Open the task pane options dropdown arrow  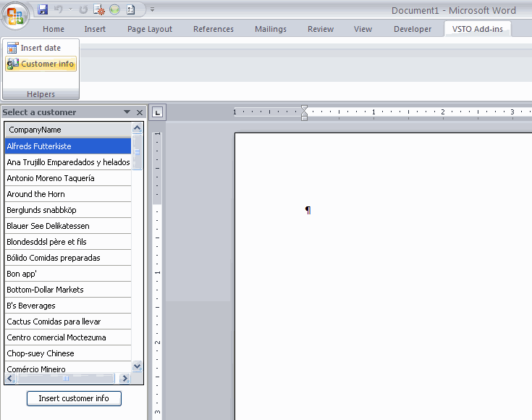(127, 112)
